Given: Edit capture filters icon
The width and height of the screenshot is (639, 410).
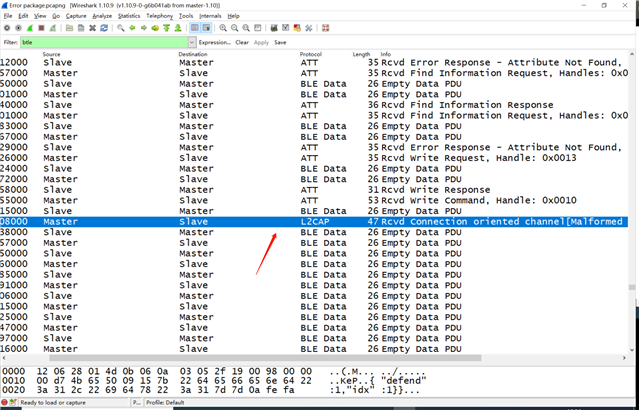Looking at the screenshot, I should click(274, 28).
